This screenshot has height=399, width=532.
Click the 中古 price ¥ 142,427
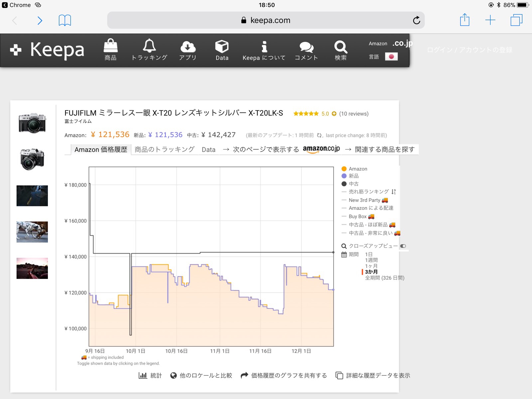(x=218, y=135)
